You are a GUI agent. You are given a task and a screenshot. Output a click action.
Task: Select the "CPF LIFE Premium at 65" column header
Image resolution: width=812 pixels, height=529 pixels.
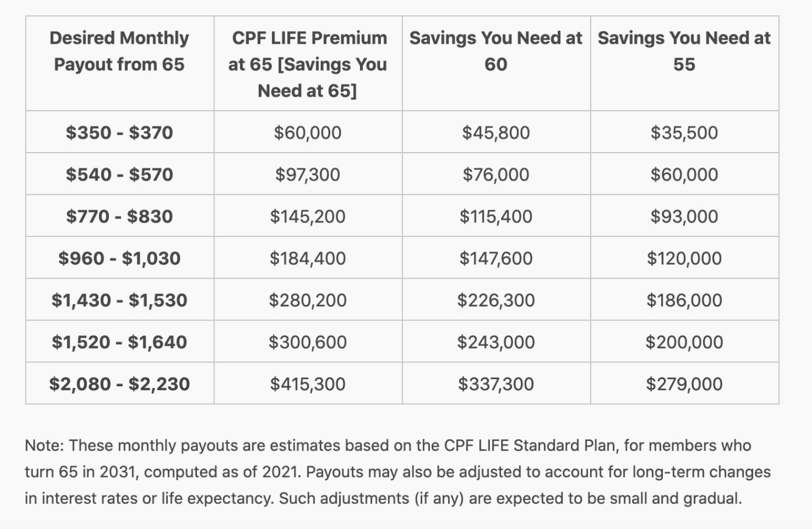tap(308, 64)
